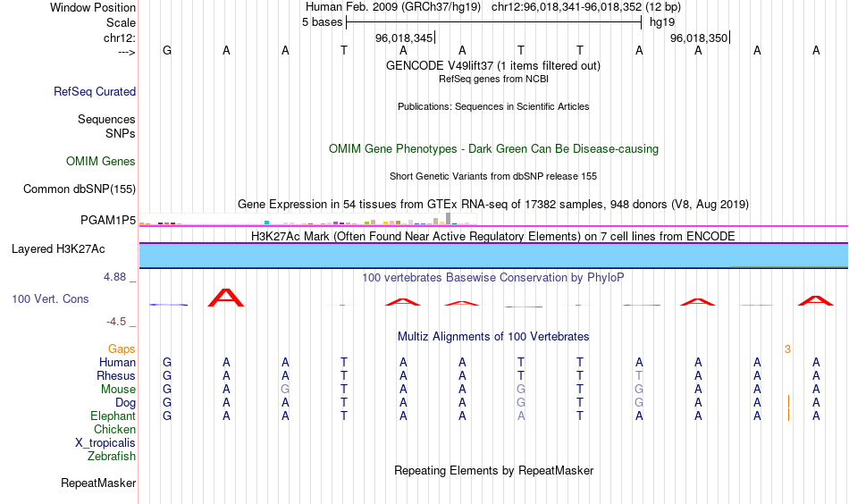Click the 96,018,345 ruler coordinate

404,38
